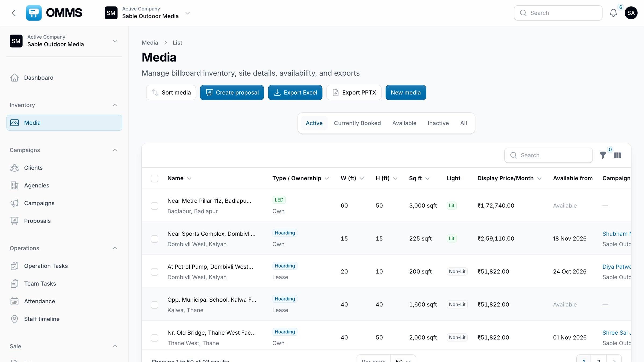Open the OMMS logo home icon

(34, 13)
